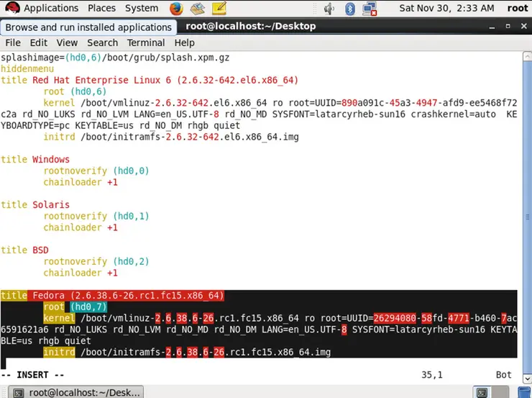Click the date and time clock
The height and width of the screenshot is (398, 532).
coord(446,9)
